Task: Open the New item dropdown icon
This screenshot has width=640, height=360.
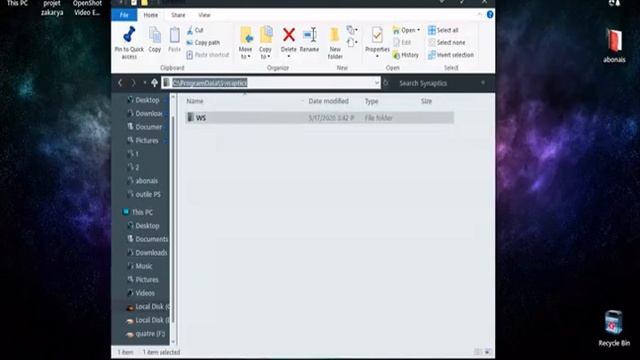Action: point(352,30)
